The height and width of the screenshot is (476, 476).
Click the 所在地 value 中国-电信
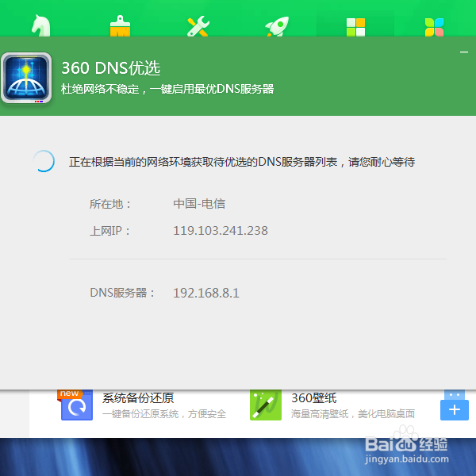199,204
